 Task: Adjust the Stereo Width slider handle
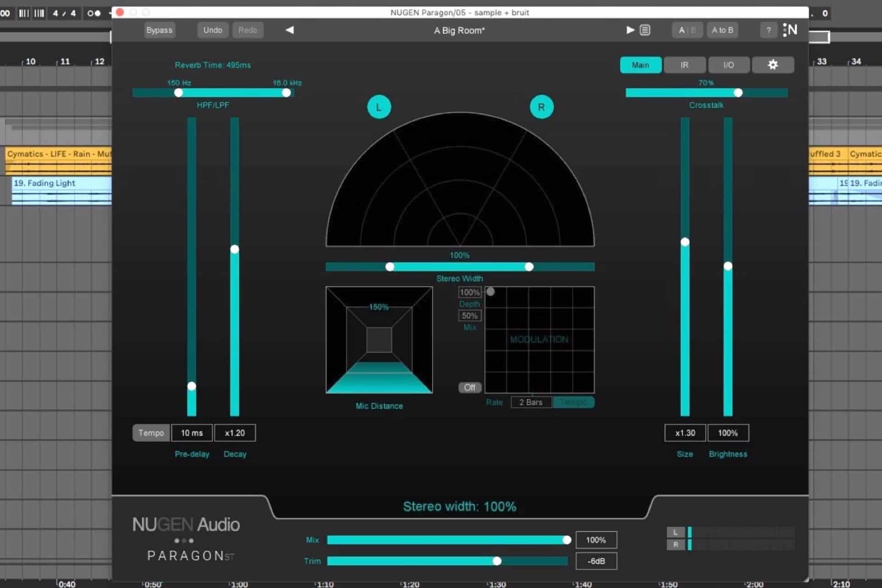(529, 266)
